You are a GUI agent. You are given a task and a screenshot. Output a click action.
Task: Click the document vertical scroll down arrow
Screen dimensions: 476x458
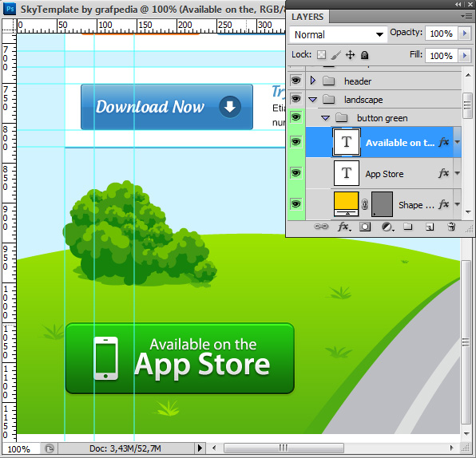point(466,434)
